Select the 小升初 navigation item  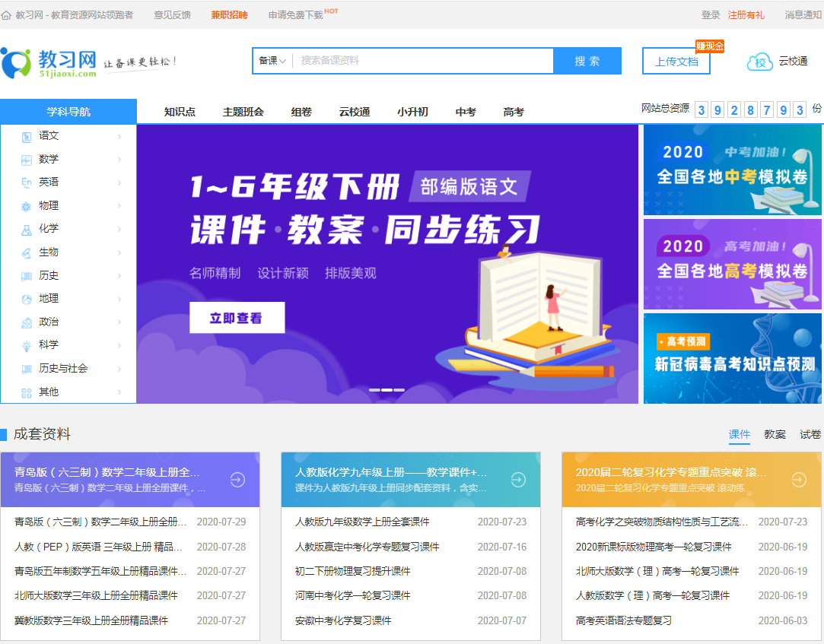coord(412,112)
